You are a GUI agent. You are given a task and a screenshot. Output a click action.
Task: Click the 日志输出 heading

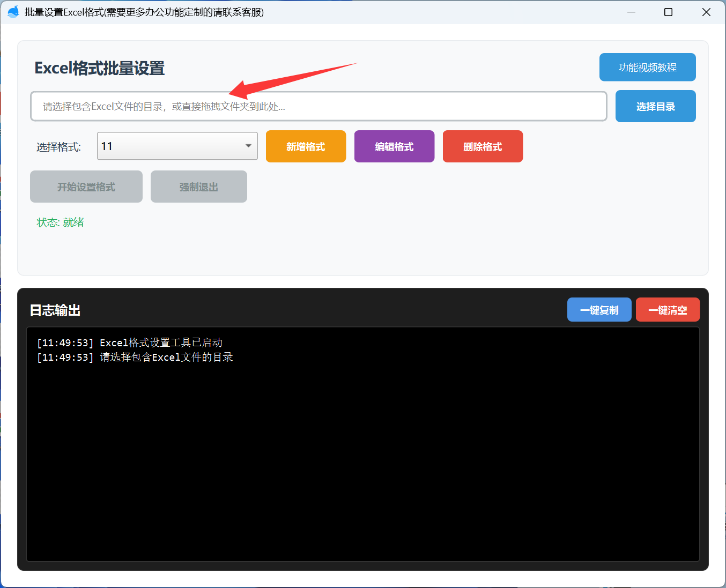pos(55,310)
